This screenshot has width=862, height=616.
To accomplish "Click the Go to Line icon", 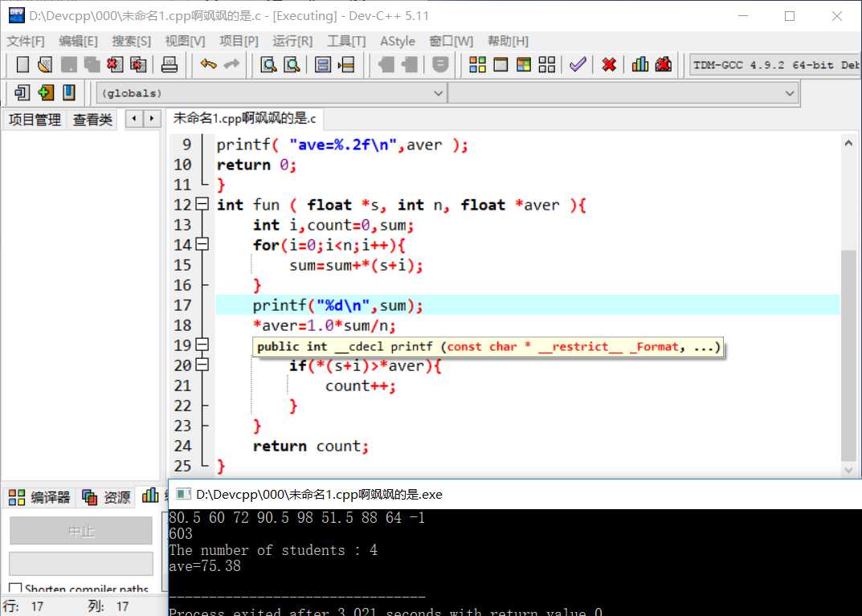I will pos(346,64).
